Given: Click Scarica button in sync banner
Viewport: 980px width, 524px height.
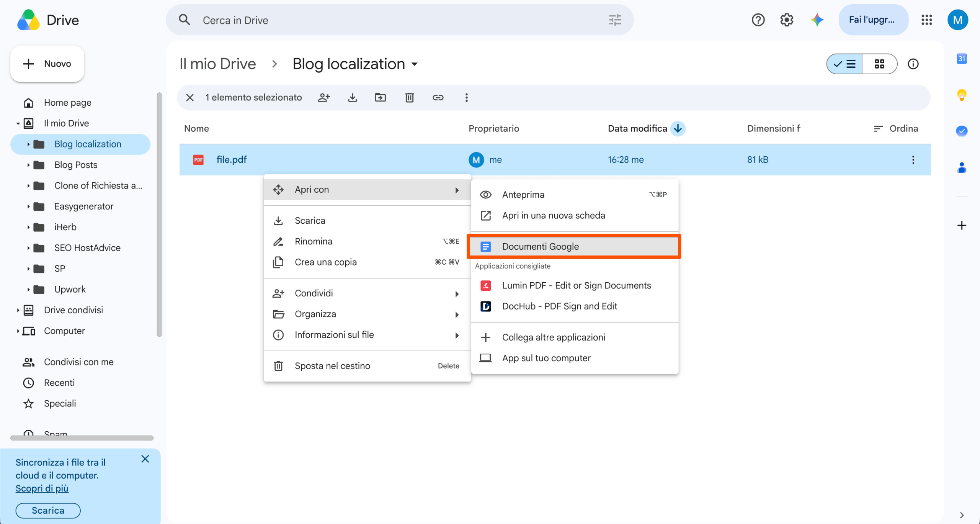Looking at the screenshot, I should [x=48, y=511].
